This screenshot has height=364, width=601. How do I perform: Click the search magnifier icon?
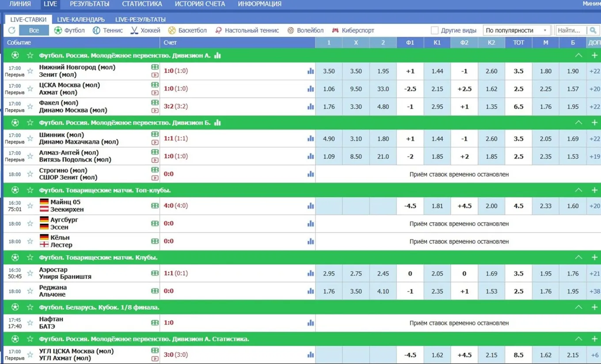(593, 30)
